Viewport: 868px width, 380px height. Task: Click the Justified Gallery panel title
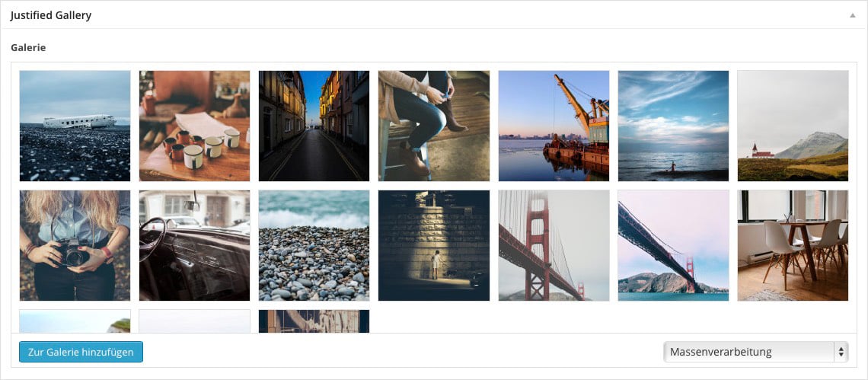coord(51,15)
